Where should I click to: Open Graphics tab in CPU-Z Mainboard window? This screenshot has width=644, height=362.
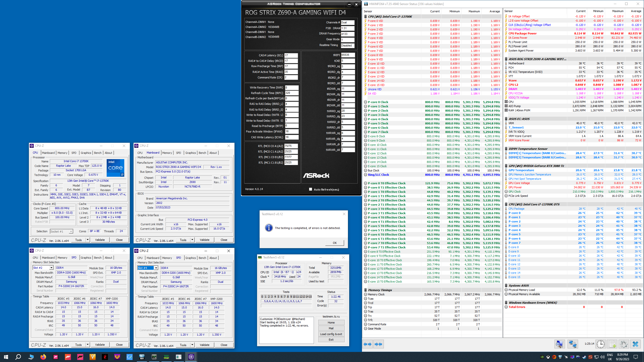pyautogui.click(x=190, y=153)
